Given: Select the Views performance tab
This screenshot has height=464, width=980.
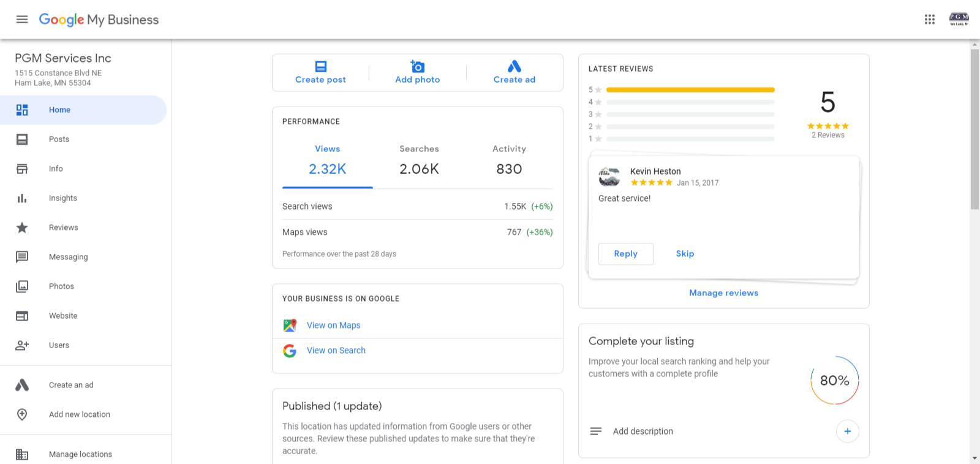Looking at the screenshot, I should click(328, 161).
